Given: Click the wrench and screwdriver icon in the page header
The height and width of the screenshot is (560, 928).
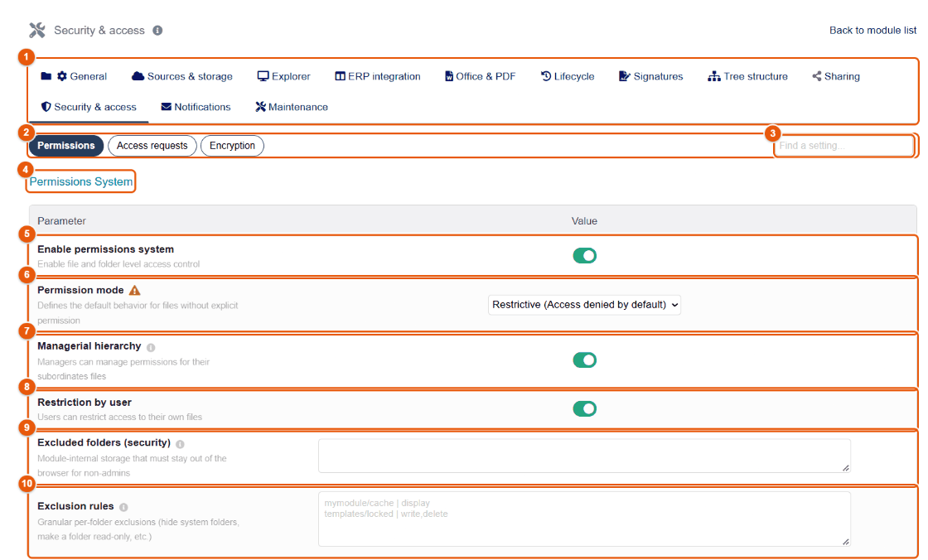Looking at the screenshot, I should click(36, 30).
